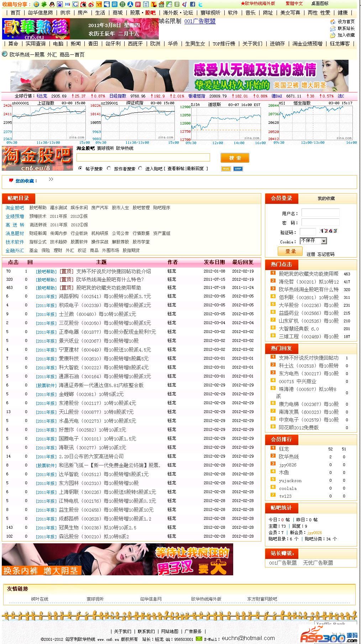Open post 鸿路钢构（002541）每10股转10股派3.7元
The width and height of the screenshot is (361, 644).
click(x=105, y=296)
